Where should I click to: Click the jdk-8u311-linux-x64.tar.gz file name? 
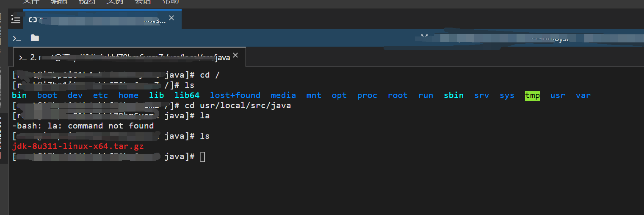click(78, 147)
